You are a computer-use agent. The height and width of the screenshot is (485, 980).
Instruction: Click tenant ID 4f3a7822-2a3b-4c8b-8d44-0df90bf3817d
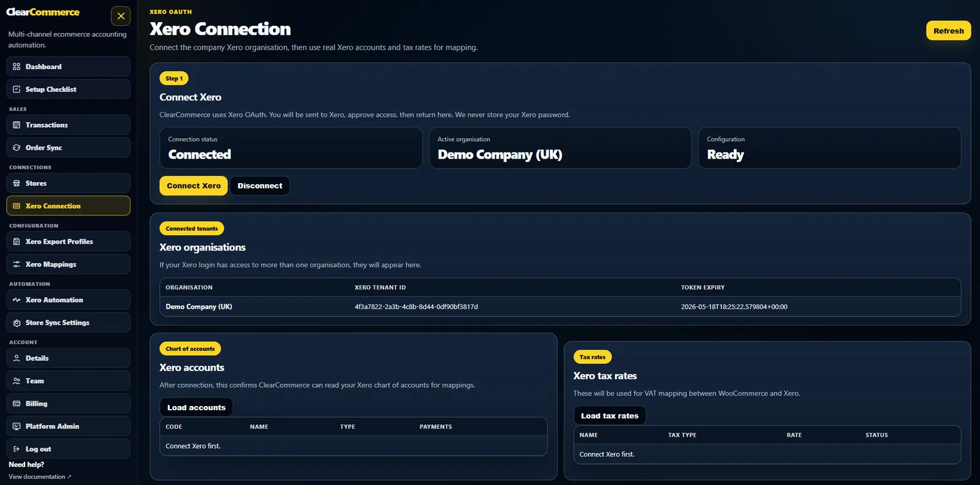[416, 307]
